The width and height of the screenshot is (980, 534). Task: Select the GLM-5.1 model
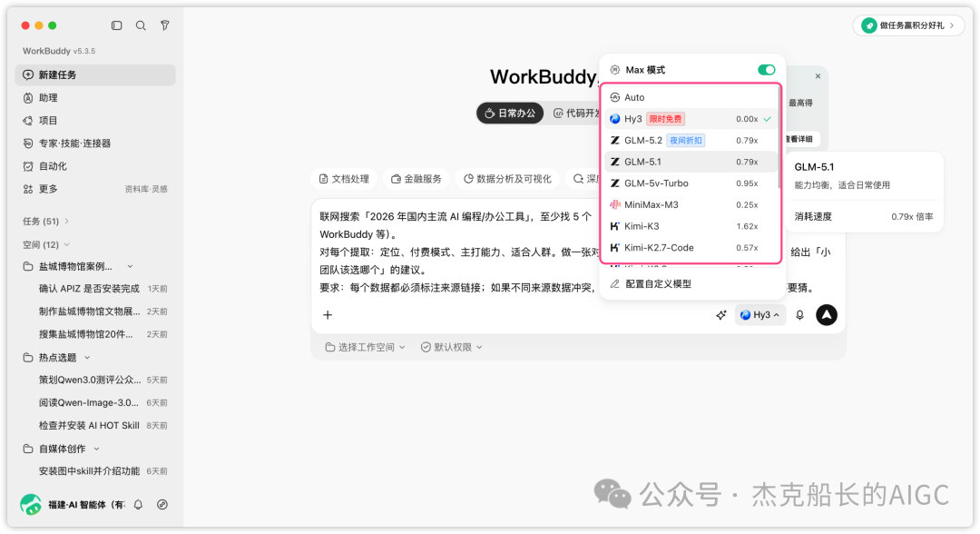691,162
